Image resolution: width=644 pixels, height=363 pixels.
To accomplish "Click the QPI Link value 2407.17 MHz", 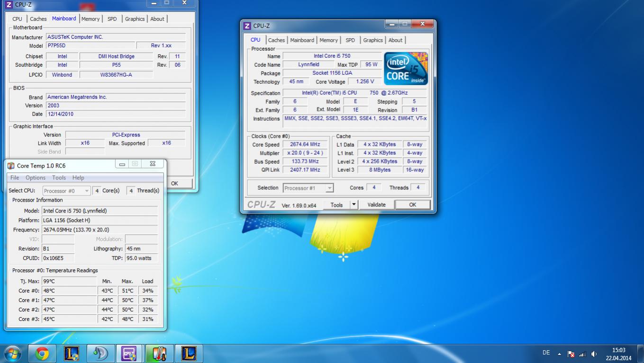I will click(305, 170).
